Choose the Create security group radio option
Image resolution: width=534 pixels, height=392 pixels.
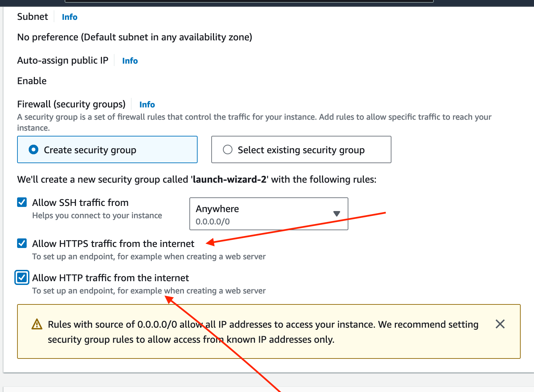tap(34, 150)
